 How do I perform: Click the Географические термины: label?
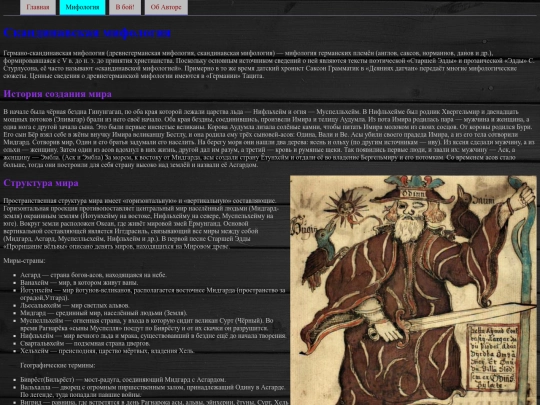point(58,365)
